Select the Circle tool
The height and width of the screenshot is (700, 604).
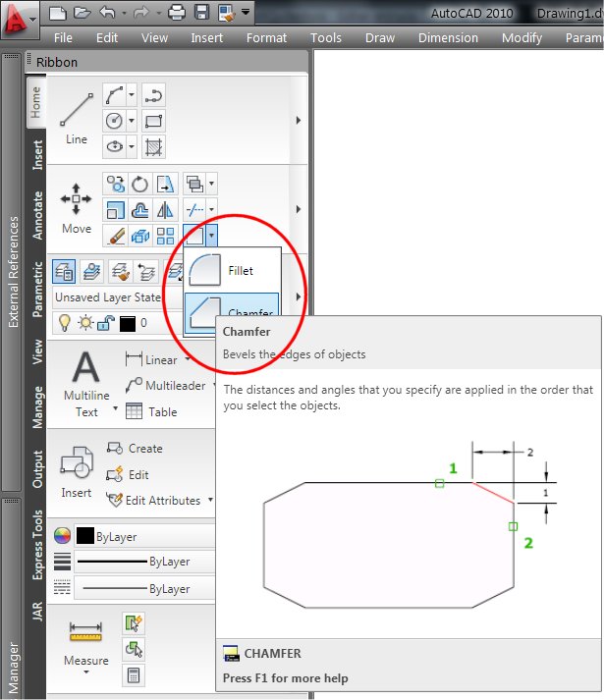(114, 121)
